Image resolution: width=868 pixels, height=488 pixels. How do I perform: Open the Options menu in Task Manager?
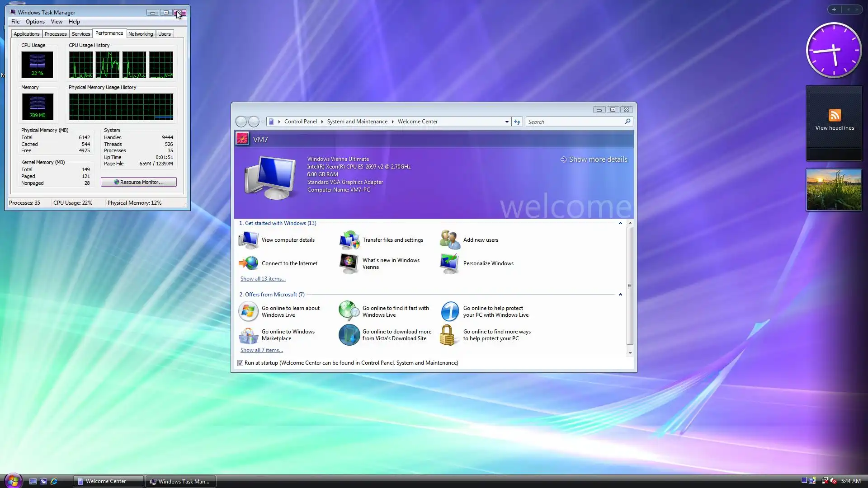35,22
